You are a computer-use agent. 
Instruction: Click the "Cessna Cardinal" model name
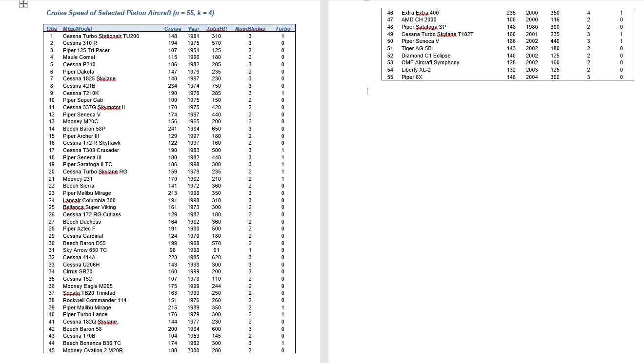pyautogui.click(x=83, y=236)
